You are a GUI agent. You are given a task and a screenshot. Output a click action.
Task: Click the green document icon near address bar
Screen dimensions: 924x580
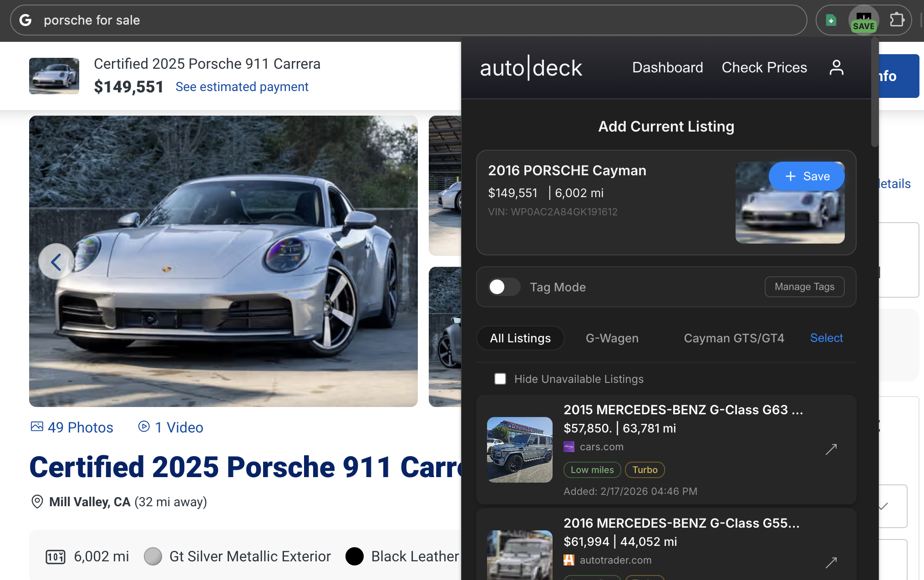831,20
